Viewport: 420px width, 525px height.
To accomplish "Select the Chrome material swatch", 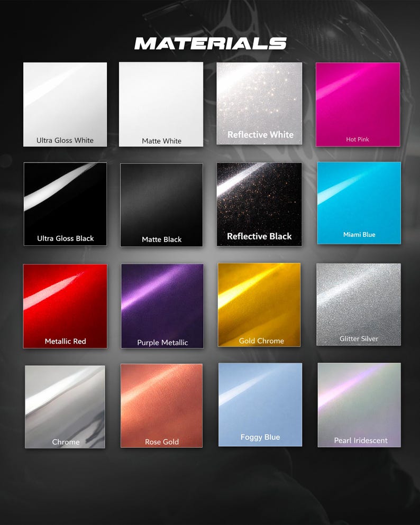I will [x=65, y=407].
